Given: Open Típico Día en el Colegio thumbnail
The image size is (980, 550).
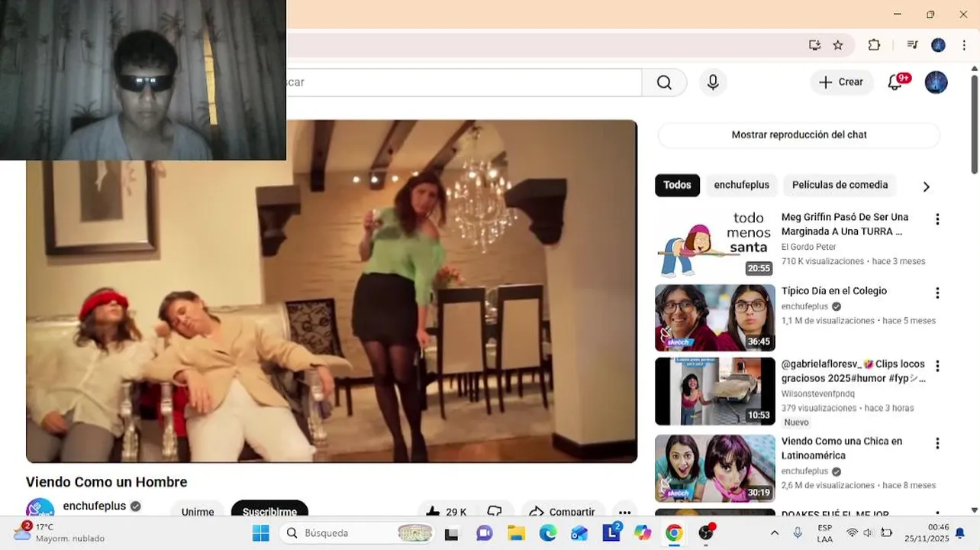Looking at the screenshot, I should point(715,318).
